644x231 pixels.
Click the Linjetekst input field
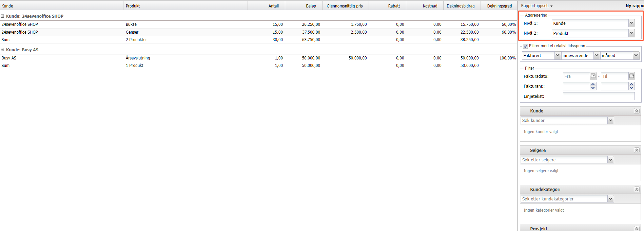tap(599, 96)
